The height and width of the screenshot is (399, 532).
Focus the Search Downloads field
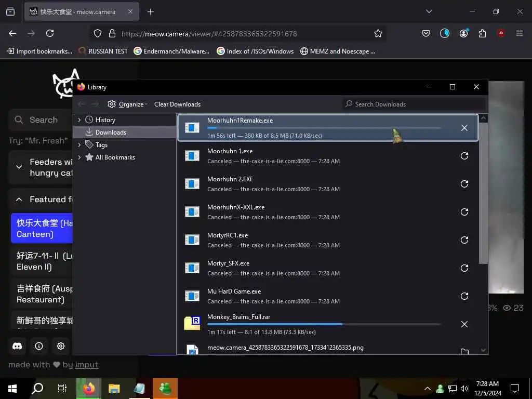click(x=414, y=104)
